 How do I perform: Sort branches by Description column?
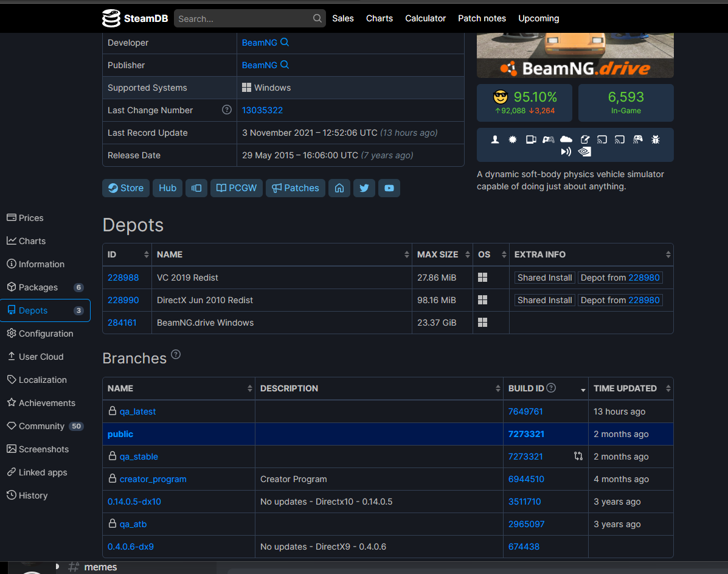click(379, 388)
